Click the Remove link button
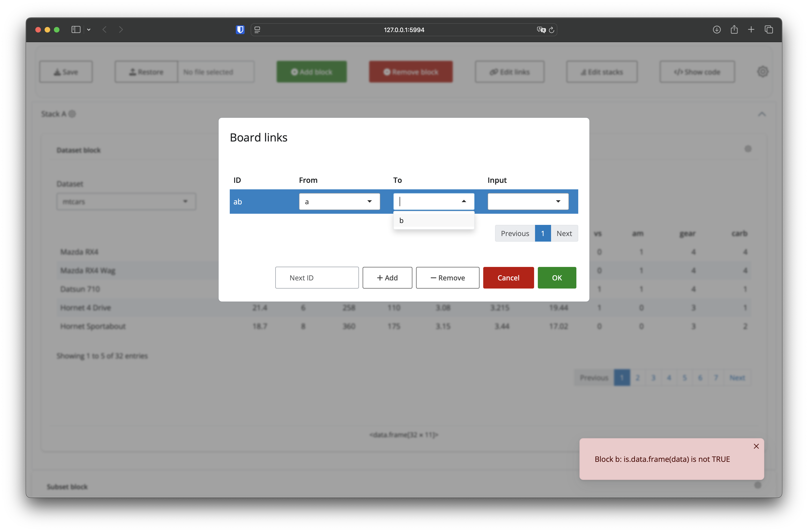Screen dimensions: 808x532 (447, 278)
